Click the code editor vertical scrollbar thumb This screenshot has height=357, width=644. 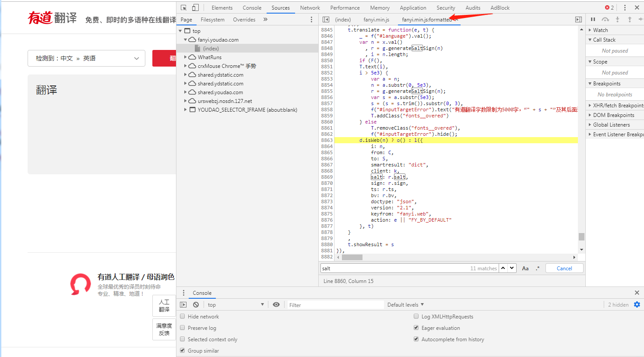[x=581, y=237]
